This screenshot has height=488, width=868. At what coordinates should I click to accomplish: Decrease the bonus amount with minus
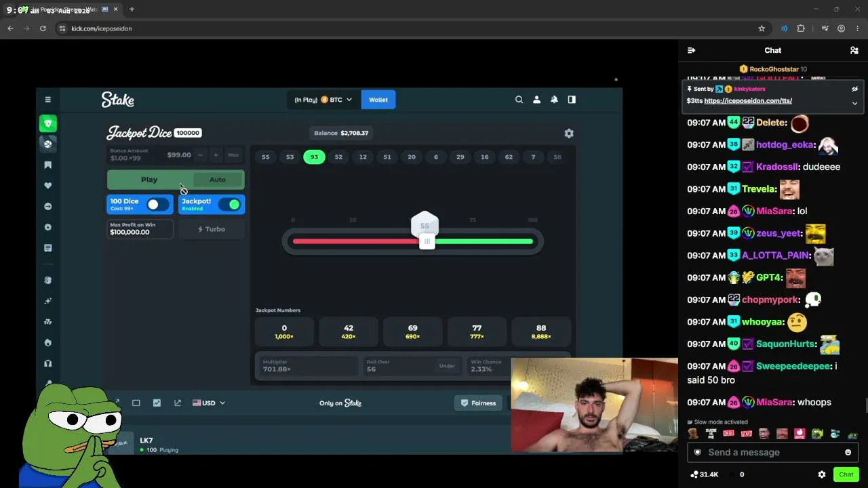[200, 155]
